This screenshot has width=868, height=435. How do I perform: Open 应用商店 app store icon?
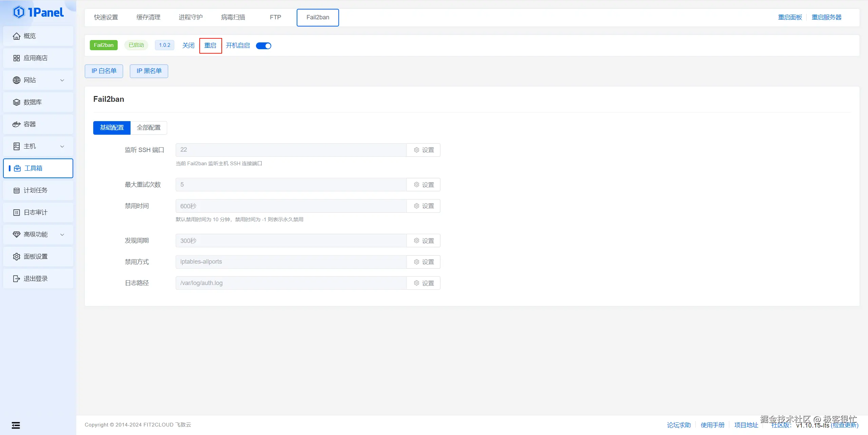tap(16, 58)
